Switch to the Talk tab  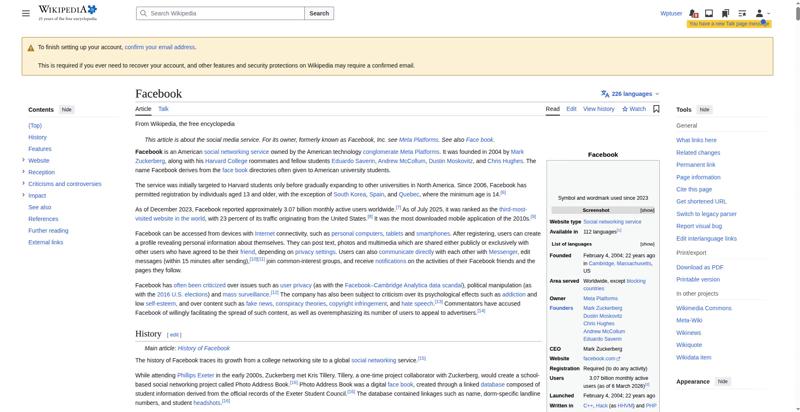pyautogui.click(x=163, y=109)
